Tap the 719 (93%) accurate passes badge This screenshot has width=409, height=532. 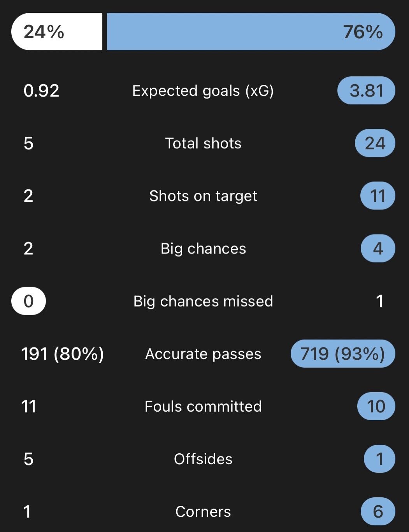coord(342,354)
